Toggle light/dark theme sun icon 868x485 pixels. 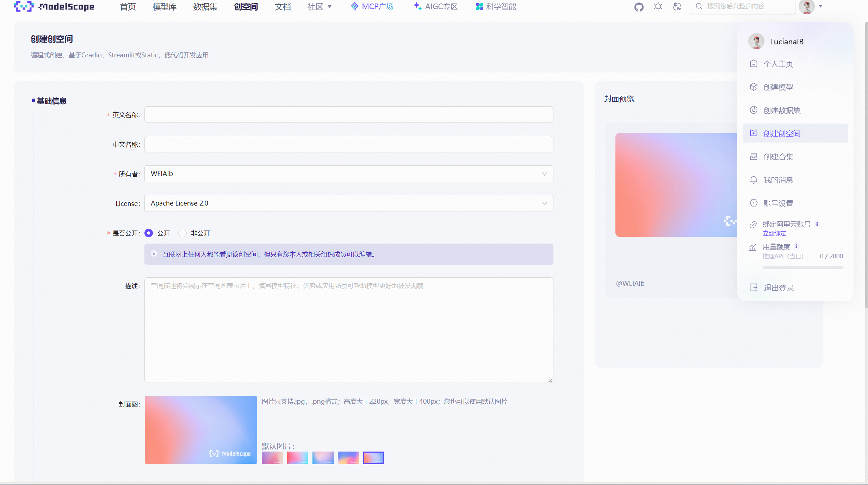click(x=658, y=7)
